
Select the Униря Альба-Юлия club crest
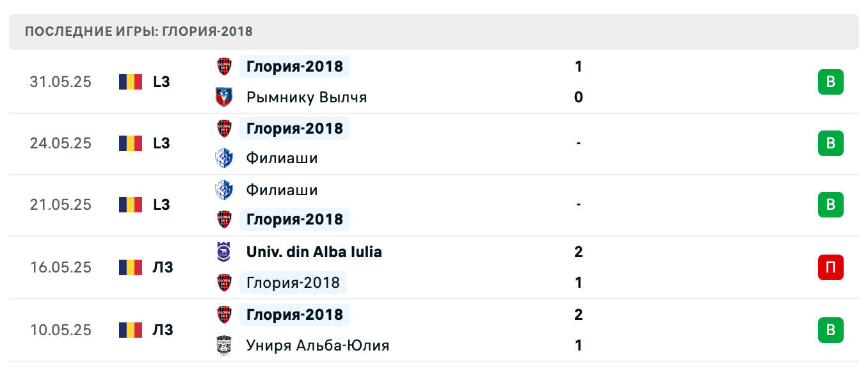[x=223, y=345]
